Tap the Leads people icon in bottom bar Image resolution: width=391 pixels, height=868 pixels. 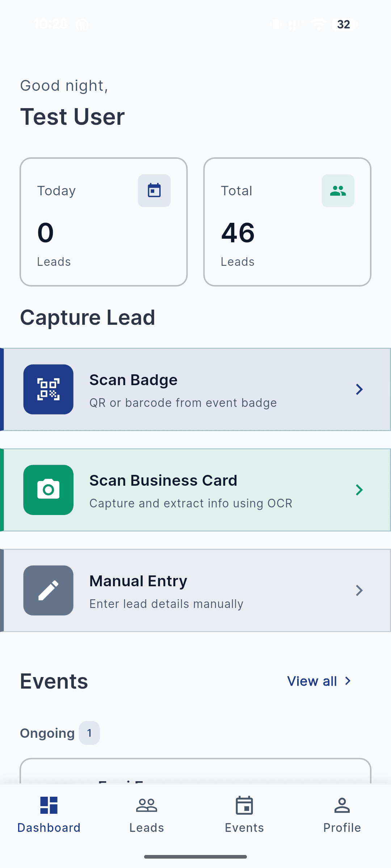(146, 806)
